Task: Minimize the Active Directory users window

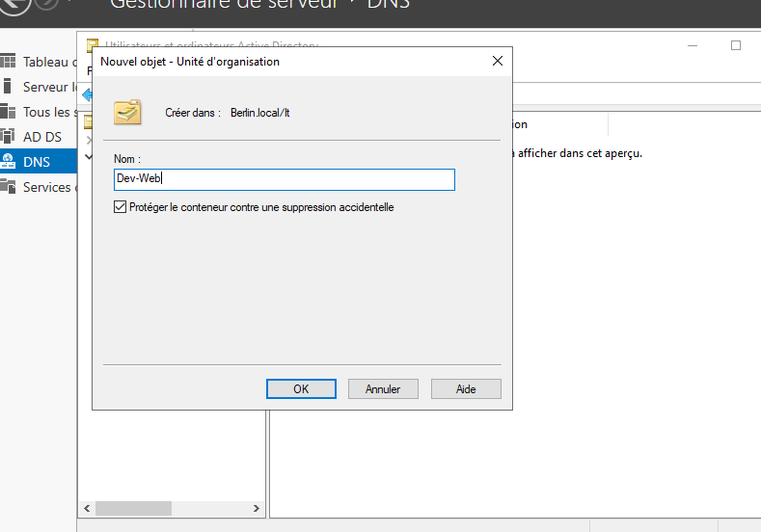Action: click(693, 45)
